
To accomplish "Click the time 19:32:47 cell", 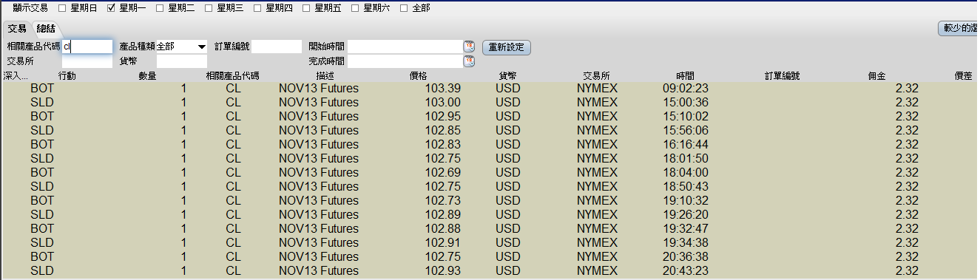I will [x=686, y=228].
